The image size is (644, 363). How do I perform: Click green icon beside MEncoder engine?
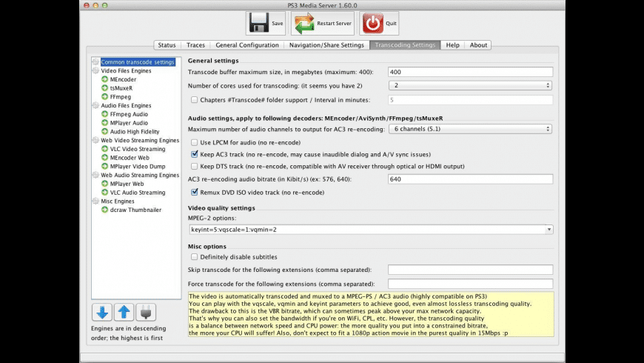pos(104,79)
